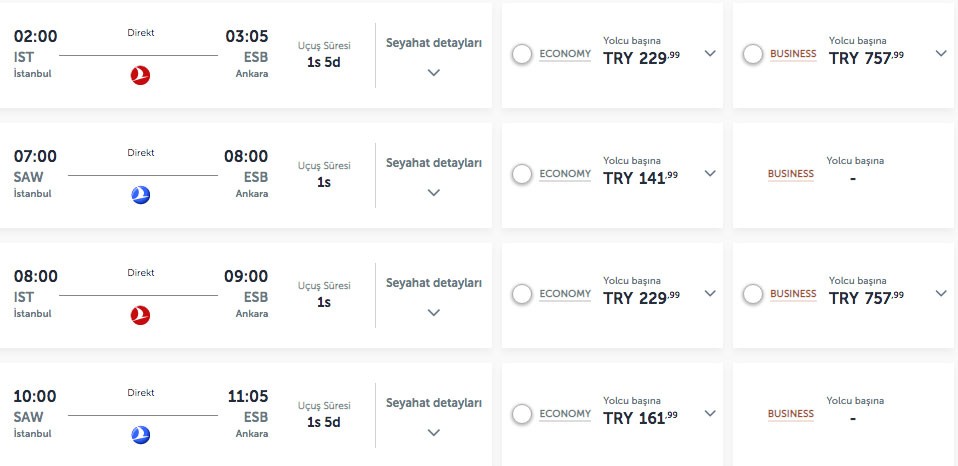Choose Economy option on 07:00 SAW flight
Screen dimensions: 958x466
[521, 174]
